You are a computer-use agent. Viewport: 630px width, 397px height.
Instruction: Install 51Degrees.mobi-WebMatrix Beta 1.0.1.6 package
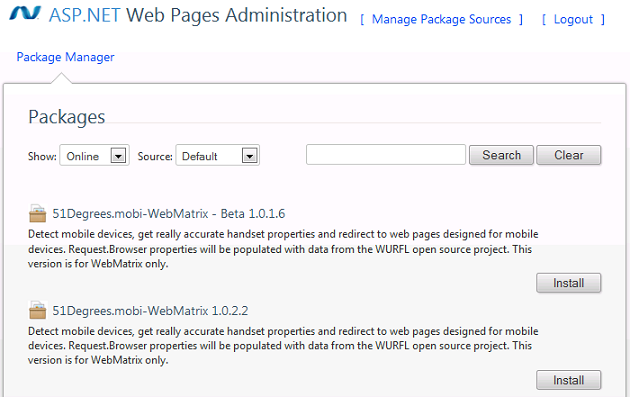coord(569,283)
